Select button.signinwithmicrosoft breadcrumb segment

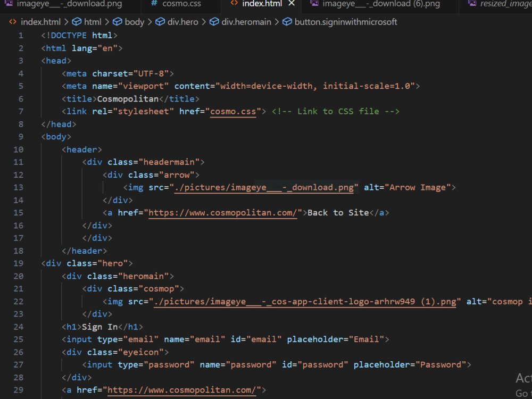pyautogui.click(x=346, y=22)
